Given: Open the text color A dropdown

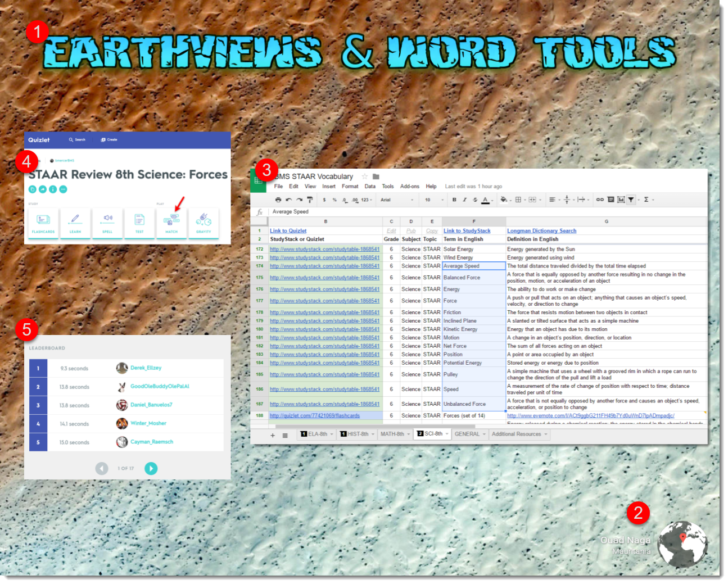Looking at the screenshot, I should pos(487,200).
